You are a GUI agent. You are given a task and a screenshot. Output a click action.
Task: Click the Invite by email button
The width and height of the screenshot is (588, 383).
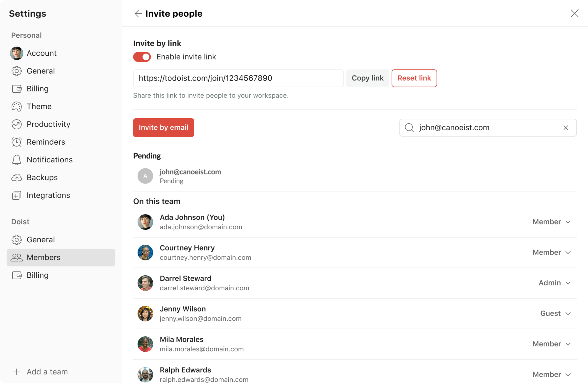click(x=163, y=127)
